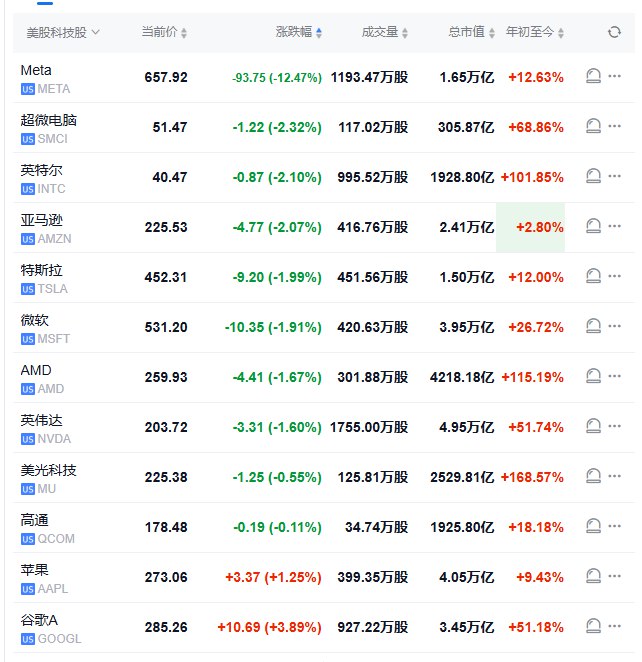
Task: Open the 谷歌A stock name
Action: 39,620
